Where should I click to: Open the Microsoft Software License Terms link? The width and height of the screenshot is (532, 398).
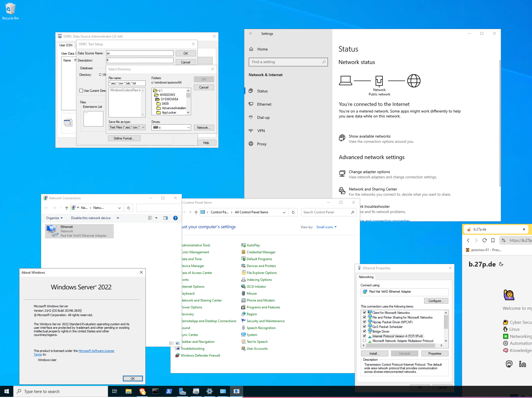pos(96,351)
